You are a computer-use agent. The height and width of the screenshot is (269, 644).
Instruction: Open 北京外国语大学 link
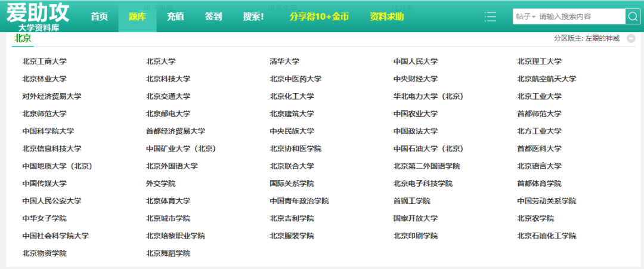[x=172, y=166]
